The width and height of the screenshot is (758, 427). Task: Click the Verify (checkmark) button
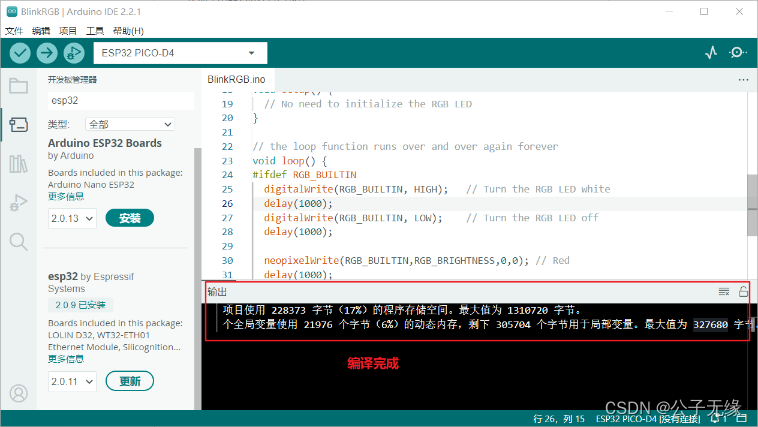coord(20,53)
